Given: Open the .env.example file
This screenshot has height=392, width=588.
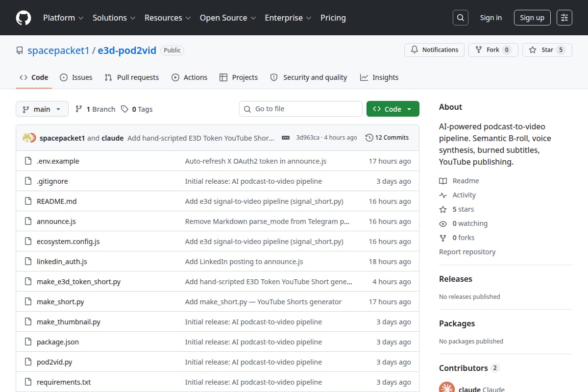Looking at the screenshot, I should click(58, 161).
